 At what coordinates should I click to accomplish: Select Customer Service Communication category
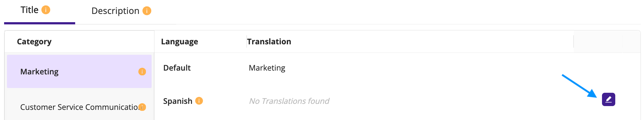pos(79,107)
